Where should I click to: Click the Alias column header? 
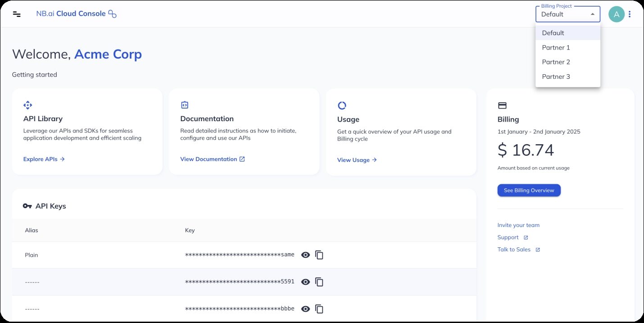click(x=32, y=230)
